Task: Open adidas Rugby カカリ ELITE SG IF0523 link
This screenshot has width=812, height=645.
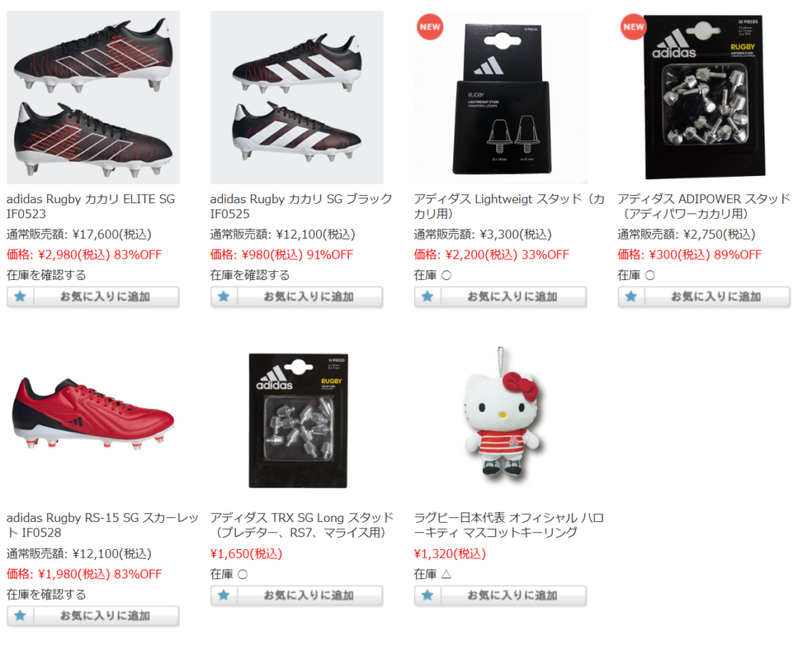Action: coord(90,206)
